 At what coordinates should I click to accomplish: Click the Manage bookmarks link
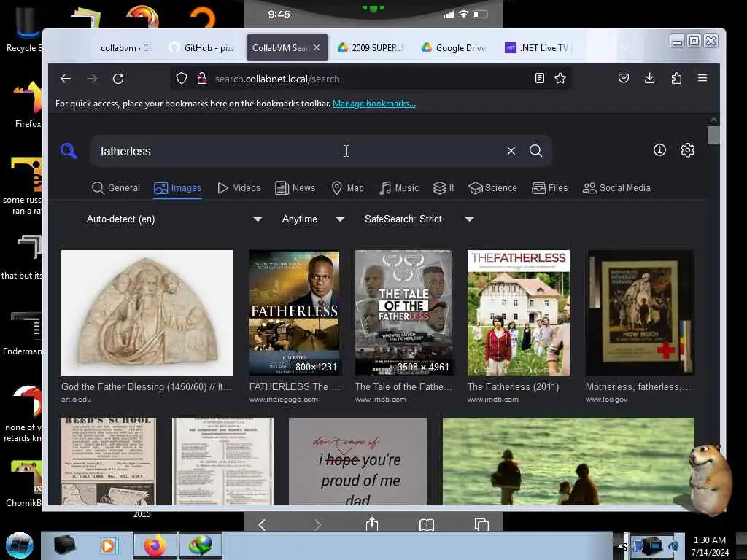[374, 104]
